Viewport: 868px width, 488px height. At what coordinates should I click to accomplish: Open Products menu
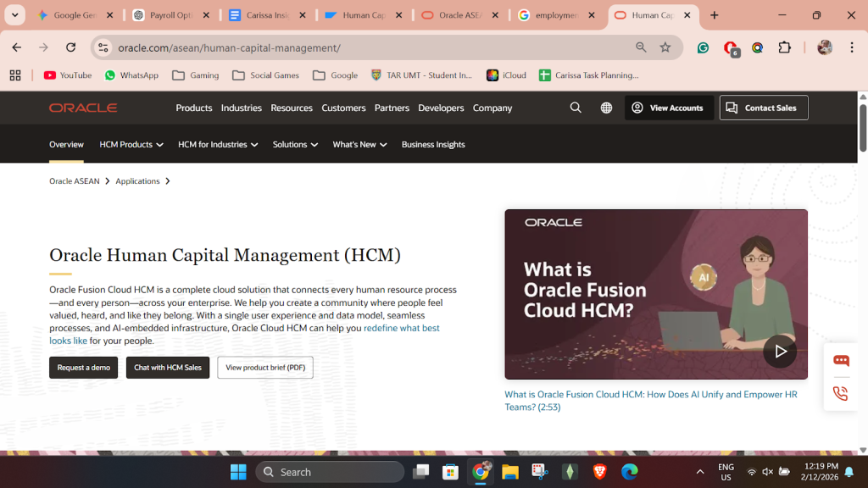tap(194, 108)
